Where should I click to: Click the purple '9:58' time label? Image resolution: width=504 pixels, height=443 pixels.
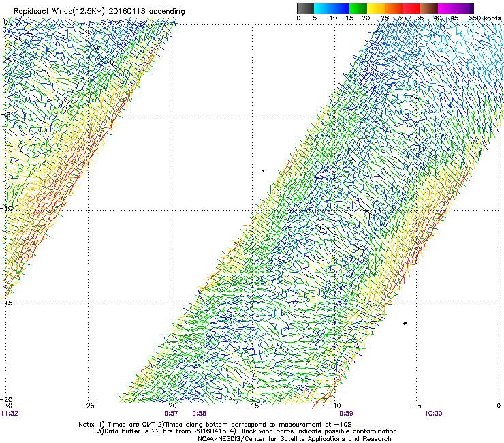click(x=199, y=414)
